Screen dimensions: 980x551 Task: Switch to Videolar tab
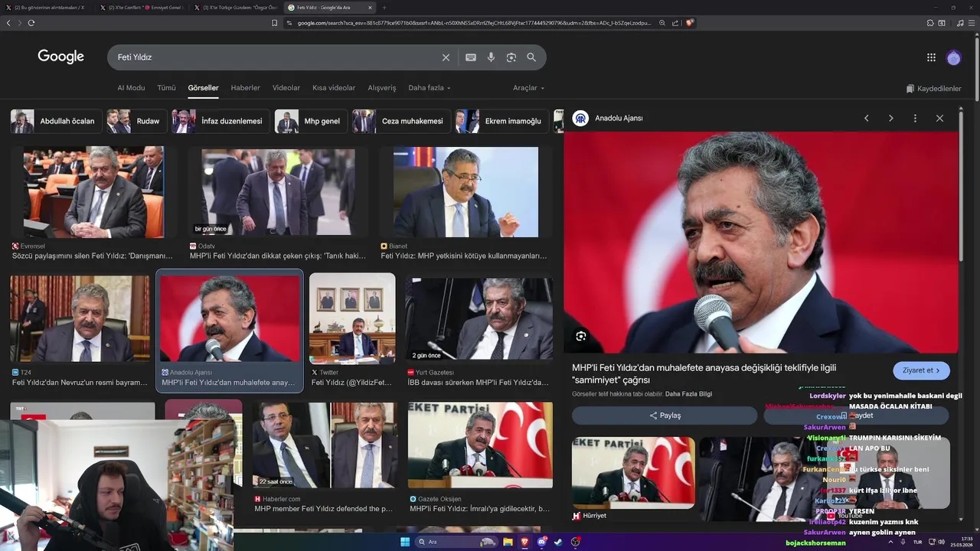pyautogui.click(x=286, y=88)
